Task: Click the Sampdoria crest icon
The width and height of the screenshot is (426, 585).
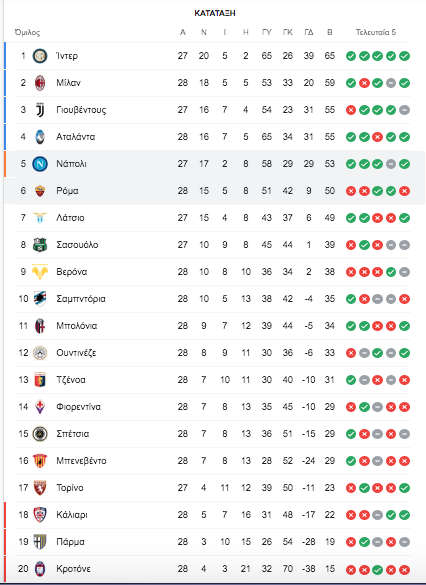Action: pyautogui.click(x=40, y=298)
